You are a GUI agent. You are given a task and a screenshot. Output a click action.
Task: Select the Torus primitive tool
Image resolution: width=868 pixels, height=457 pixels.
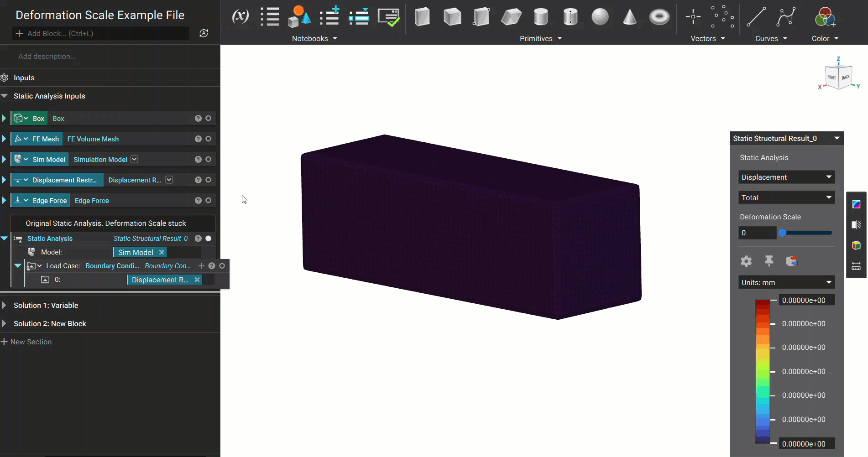pos(659,17)
